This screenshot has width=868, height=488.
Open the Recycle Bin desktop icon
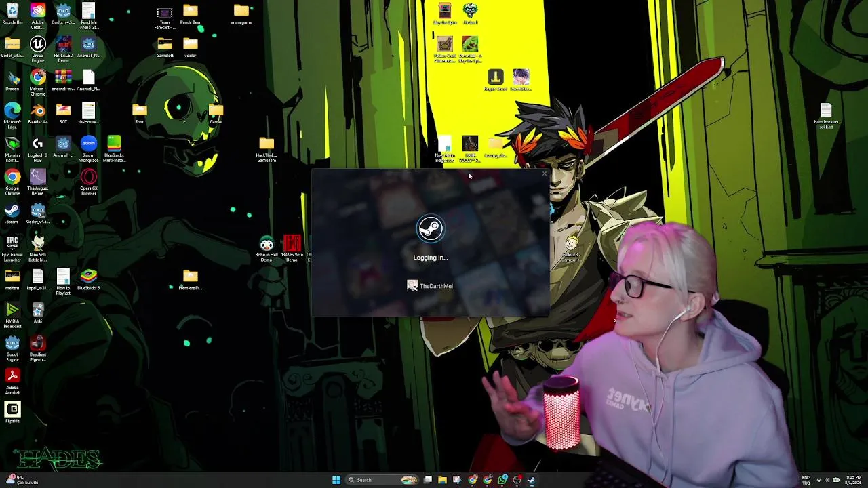(x=12, y=14)
